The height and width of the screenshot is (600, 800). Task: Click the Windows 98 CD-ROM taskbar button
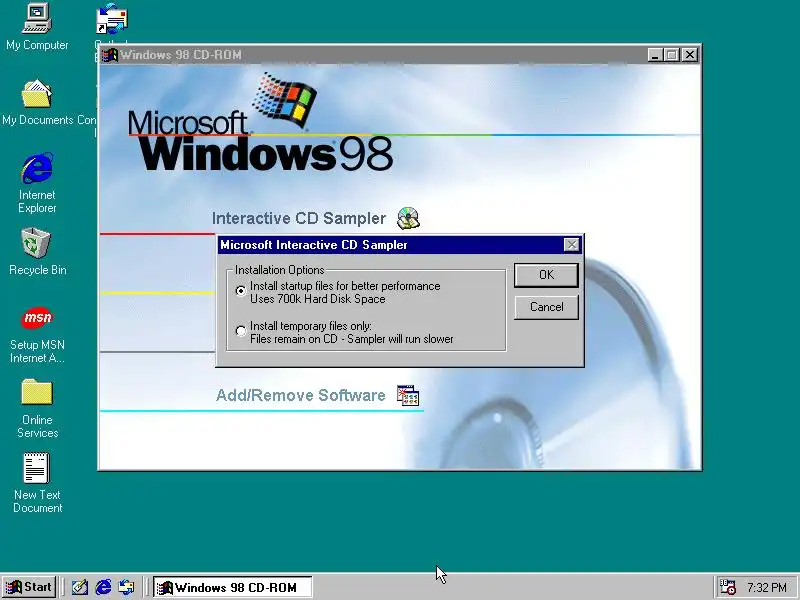233,587
